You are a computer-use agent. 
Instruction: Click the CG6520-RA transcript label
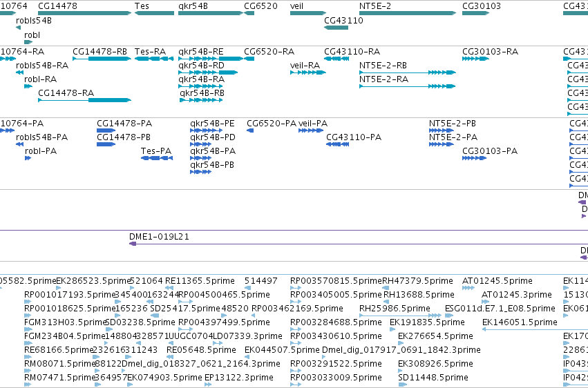click(x=269, y=51)
